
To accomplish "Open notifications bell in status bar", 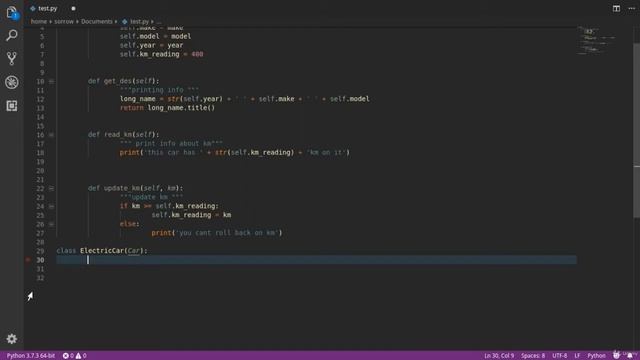I will (x=630, y=356).
